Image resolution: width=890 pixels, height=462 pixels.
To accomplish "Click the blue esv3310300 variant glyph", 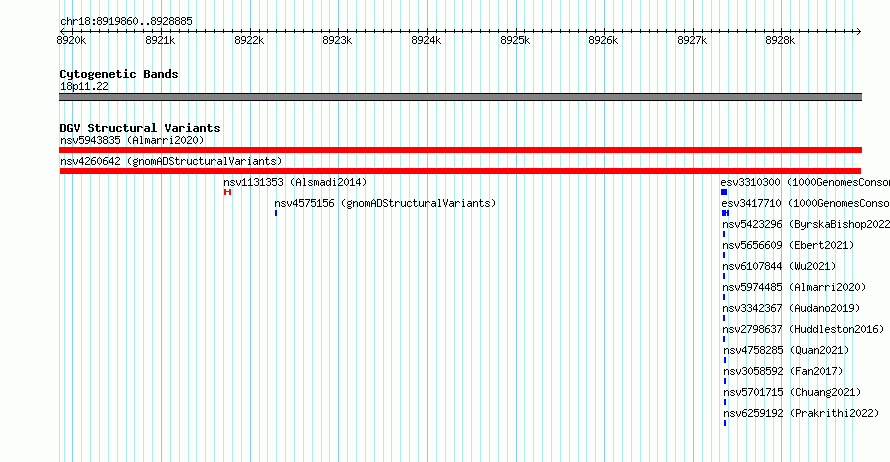I will [724, 192].
